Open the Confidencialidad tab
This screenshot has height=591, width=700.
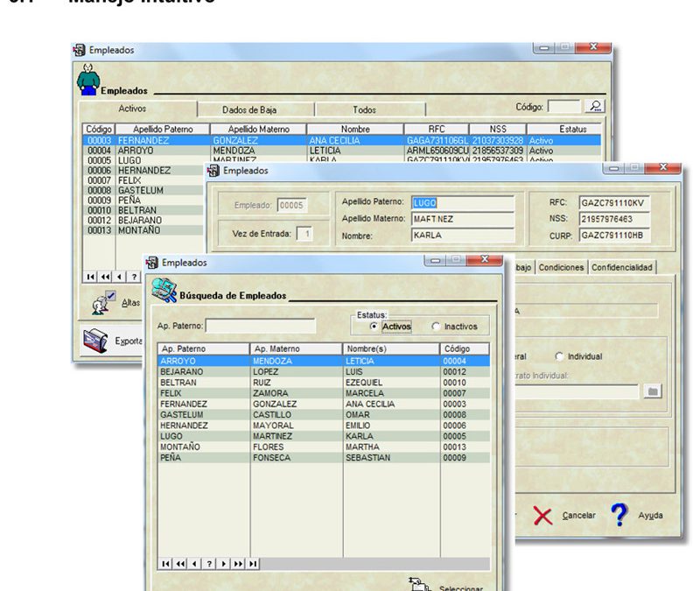coord(622,267)
